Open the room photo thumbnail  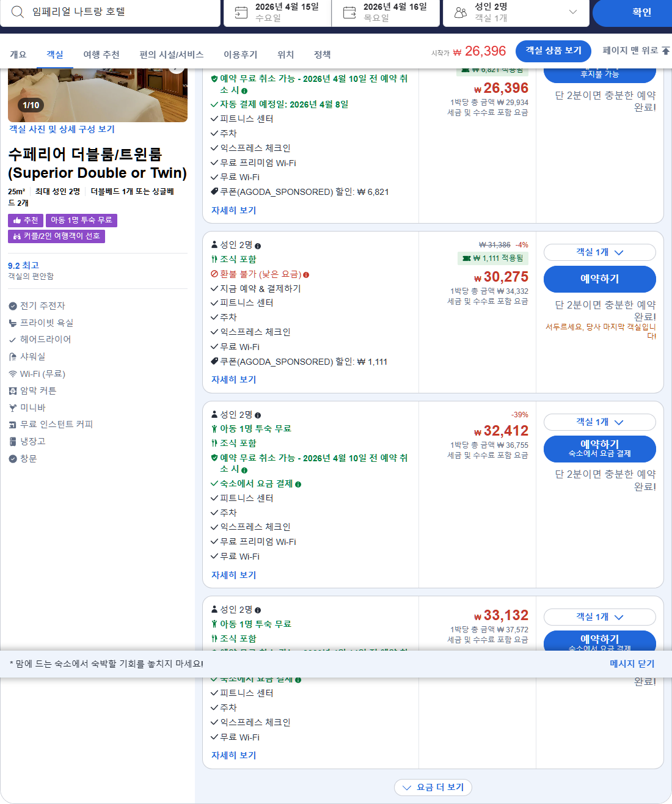click(x=98, y=95)
